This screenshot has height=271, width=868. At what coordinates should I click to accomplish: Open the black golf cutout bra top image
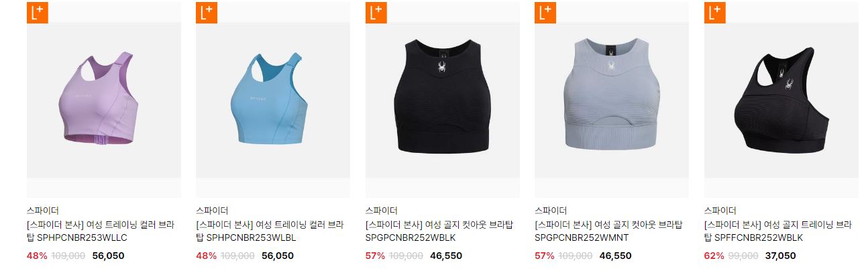443,100
